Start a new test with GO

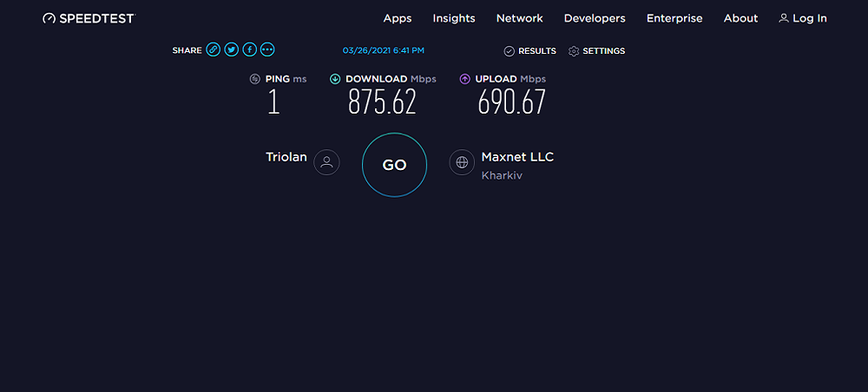tap(394, 165)
